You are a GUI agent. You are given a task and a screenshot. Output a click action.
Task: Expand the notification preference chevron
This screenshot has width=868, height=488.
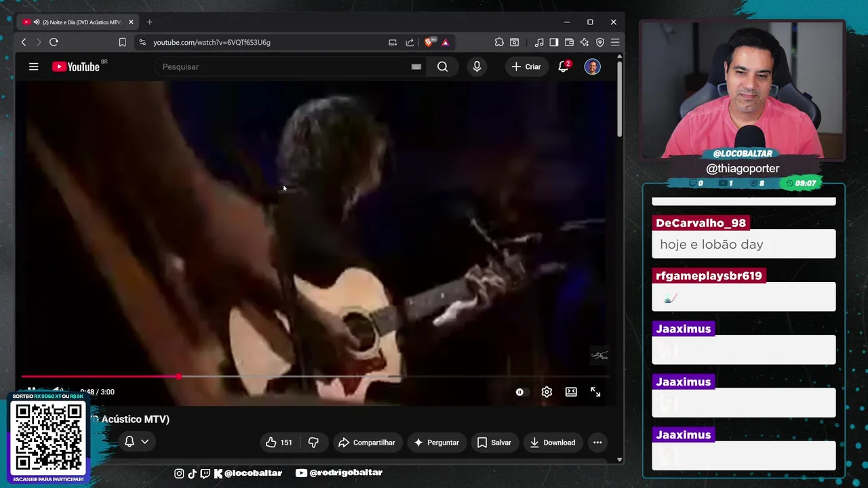[x=144, y=442]
